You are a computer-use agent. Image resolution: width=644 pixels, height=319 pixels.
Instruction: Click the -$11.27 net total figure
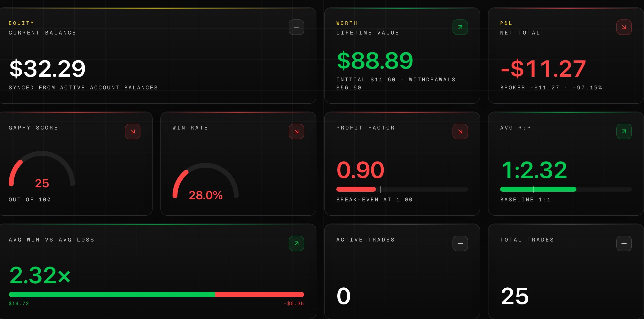coord(543,69)
